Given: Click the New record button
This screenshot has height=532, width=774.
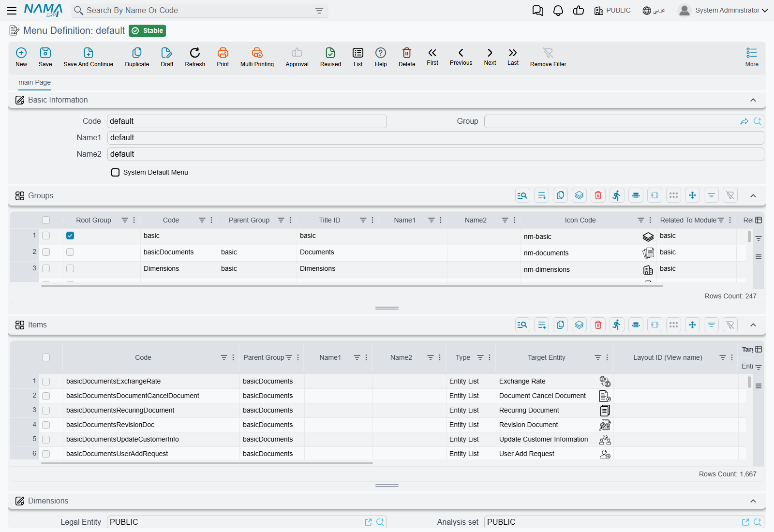Looking at the screenshot, I should pos(21,57).
